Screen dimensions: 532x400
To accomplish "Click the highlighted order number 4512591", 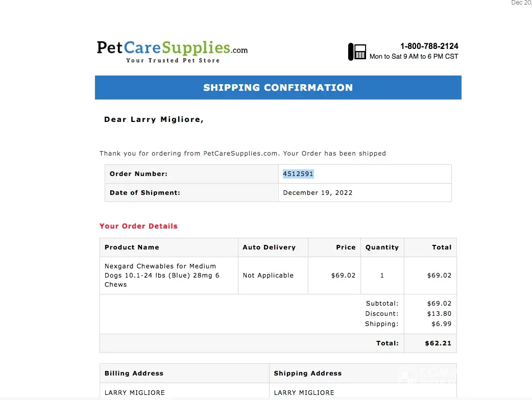I will 298,174.
